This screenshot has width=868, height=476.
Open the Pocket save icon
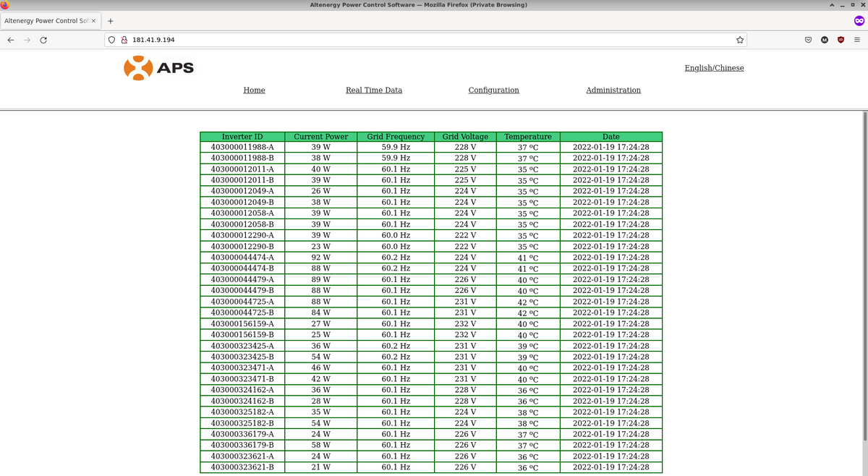point(808,40)
